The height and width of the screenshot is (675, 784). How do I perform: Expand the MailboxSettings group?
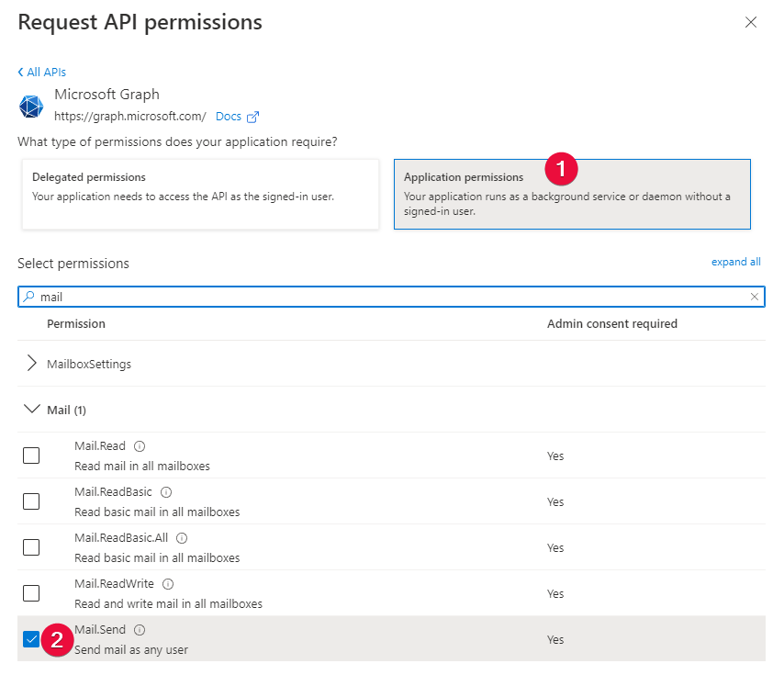coord(31,364)
